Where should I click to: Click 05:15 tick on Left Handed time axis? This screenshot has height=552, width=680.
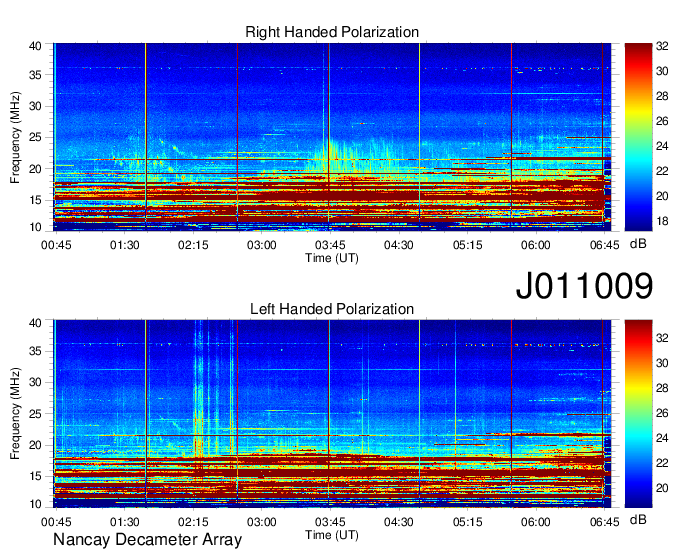468,522
